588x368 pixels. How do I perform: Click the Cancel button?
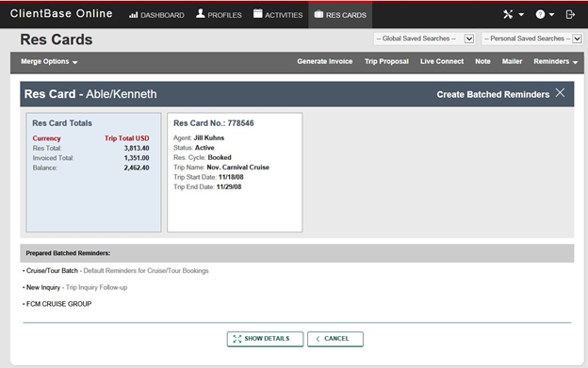(335, 339)
